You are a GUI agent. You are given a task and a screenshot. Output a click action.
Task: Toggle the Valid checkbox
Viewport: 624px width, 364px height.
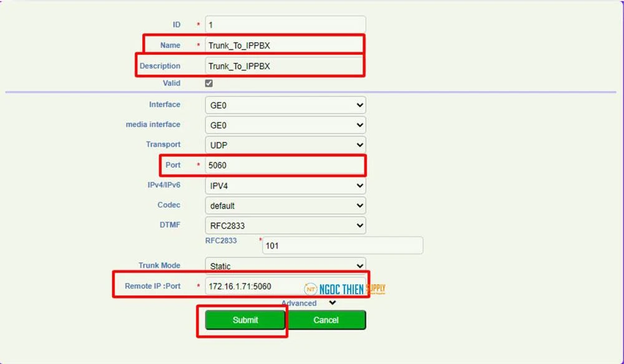point(209,84)
